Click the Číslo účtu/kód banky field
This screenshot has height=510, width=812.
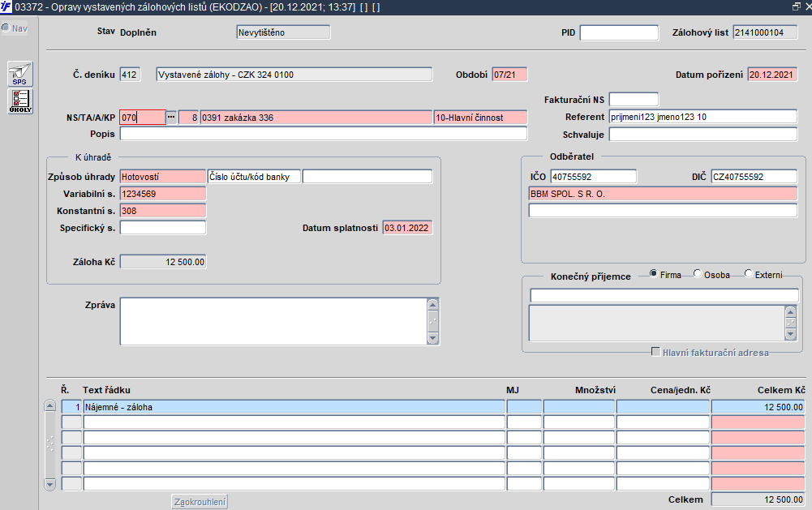(x=254, y=177)
